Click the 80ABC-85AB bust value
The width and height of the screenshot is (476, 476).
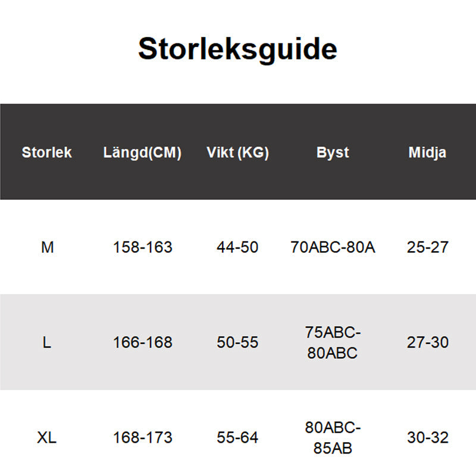[333, 437]
